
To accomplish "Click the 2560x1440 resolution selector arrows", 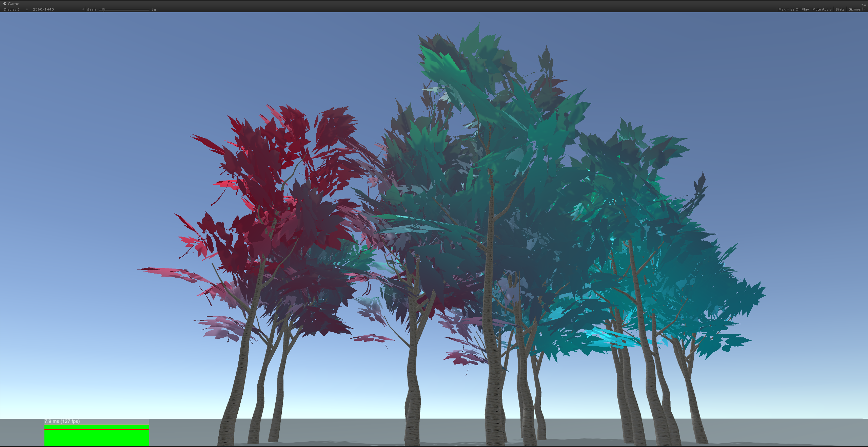I will 83,10.
